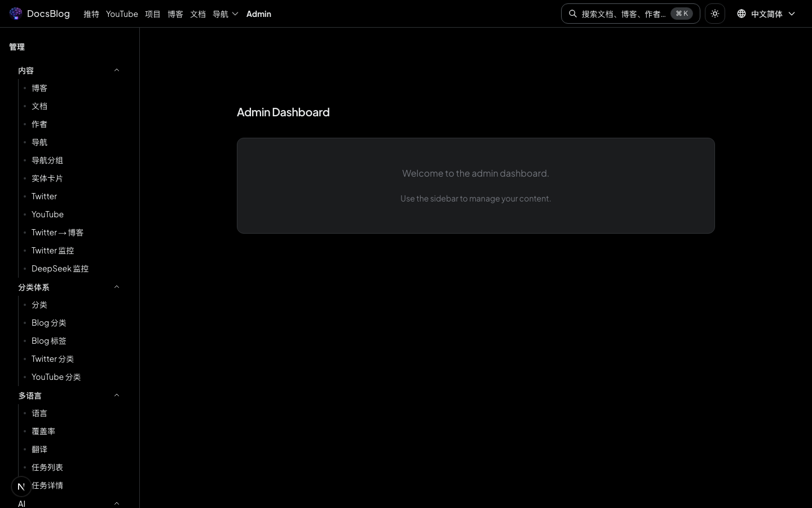This screenshot has width=812, height=508.
Task: Collapse the 内容 sidebar section
Action: click(x=117, y=71)
